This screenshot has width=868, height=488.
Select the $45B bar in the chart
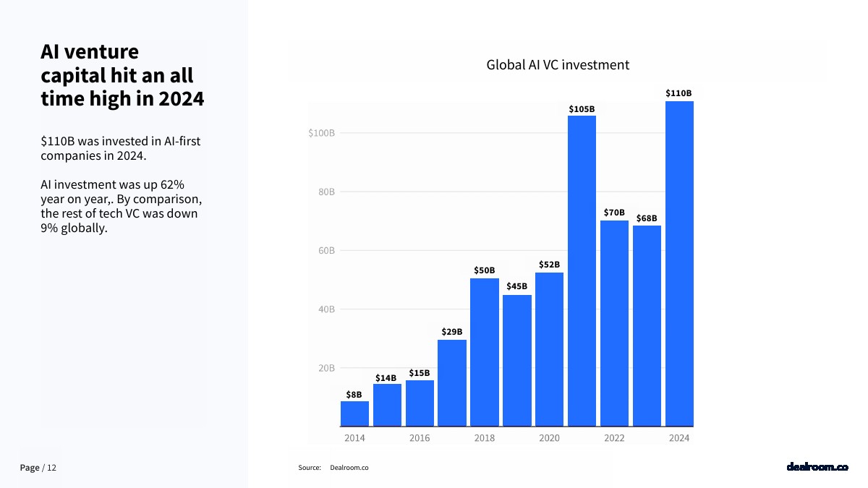(516, 360)
